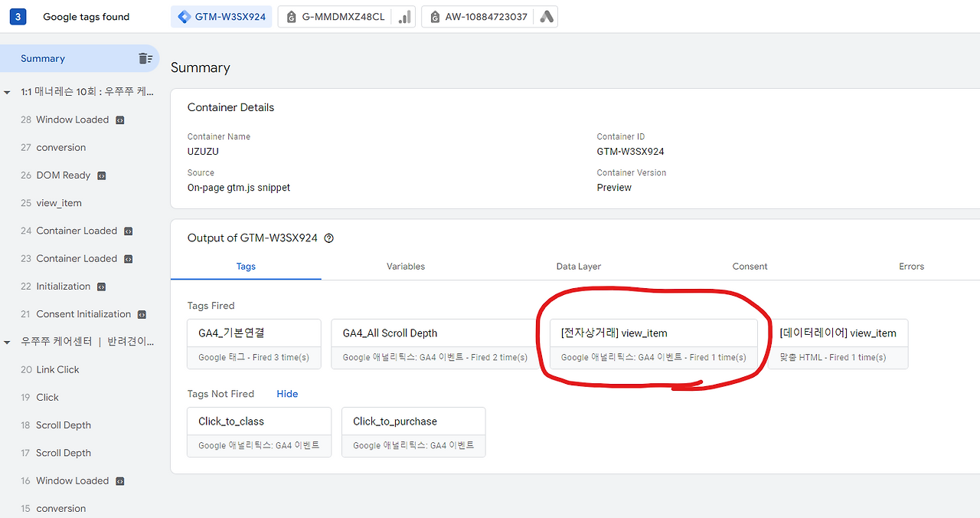Screen dimensions: 980x518
Task: Click the Container Details heading
Action: [x=230, y=108]
